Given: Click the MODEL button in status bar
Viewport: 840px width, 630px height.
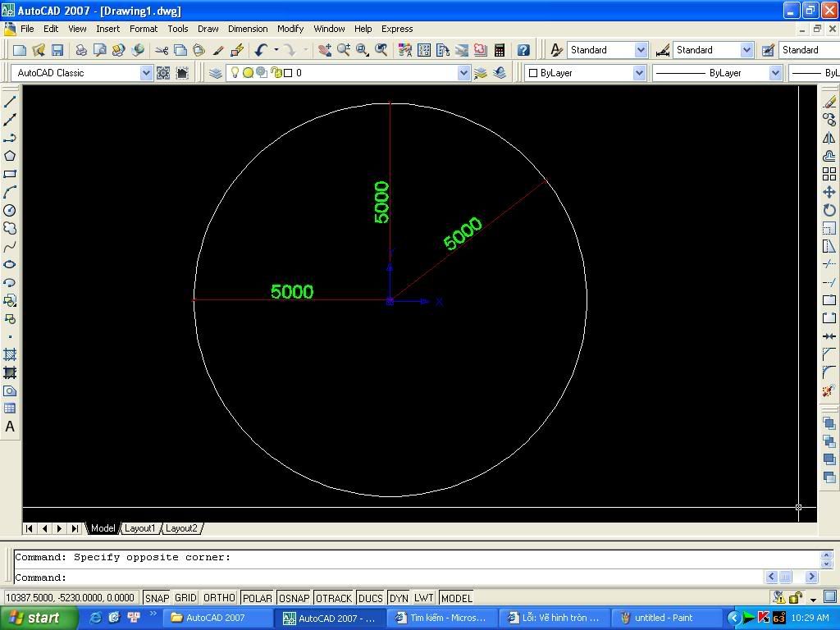Looking at the screenshot, I should (x=457, y=598).
